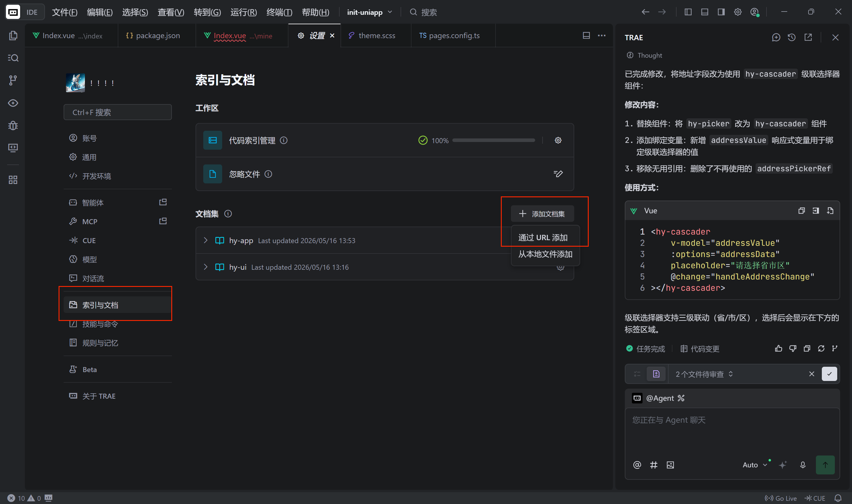Insert Vue code block at cursor
This screenshot has width=852, height=504.
click(x=816, y=211)
